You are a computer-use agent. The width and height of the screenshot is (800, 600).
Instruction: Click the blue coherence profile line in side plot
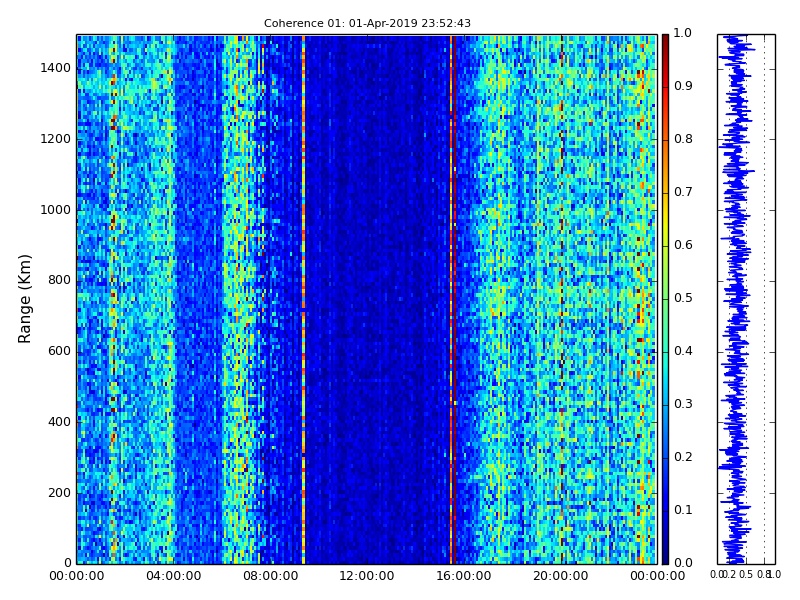736,299
